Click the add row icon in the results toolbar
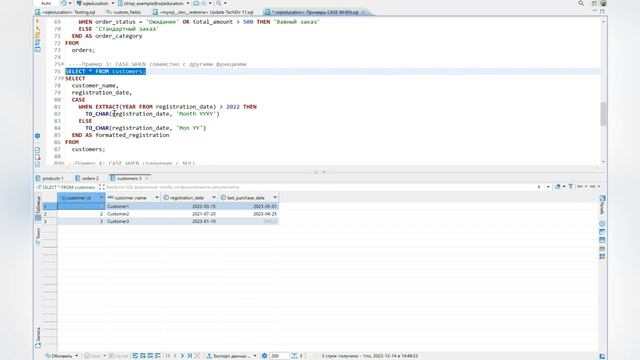The image size is (640, 360). click(x=143, y=356)
